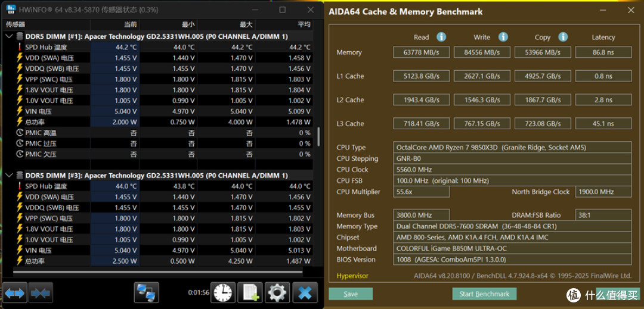
Task: Click the clock reset timer icon
Action: pos(223,292)
